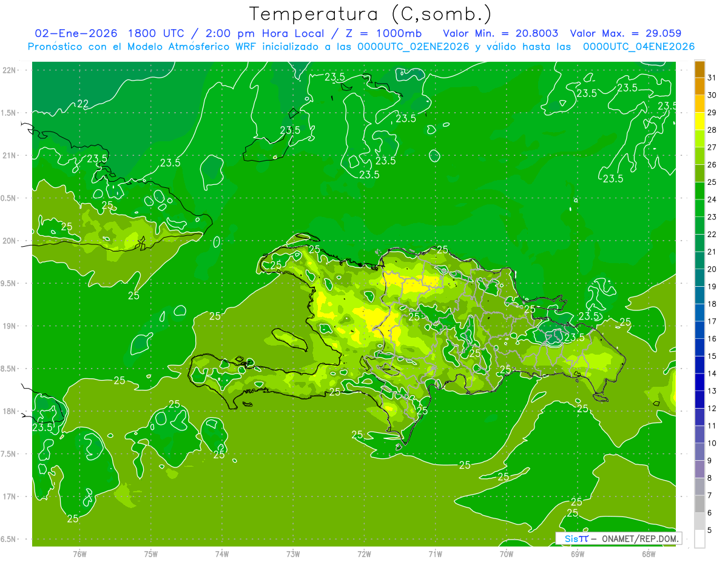Click the legend value '28'
The width and height of the screenshot is (728, 562).
(712, 130)
